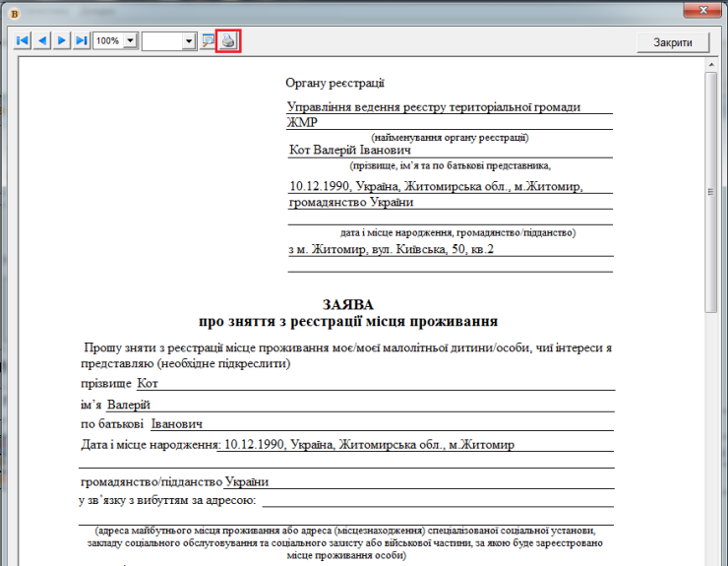This screenshot has width=728, height=566.
Task: Go to the first page of the preview
Action: [x=23, y=40]
